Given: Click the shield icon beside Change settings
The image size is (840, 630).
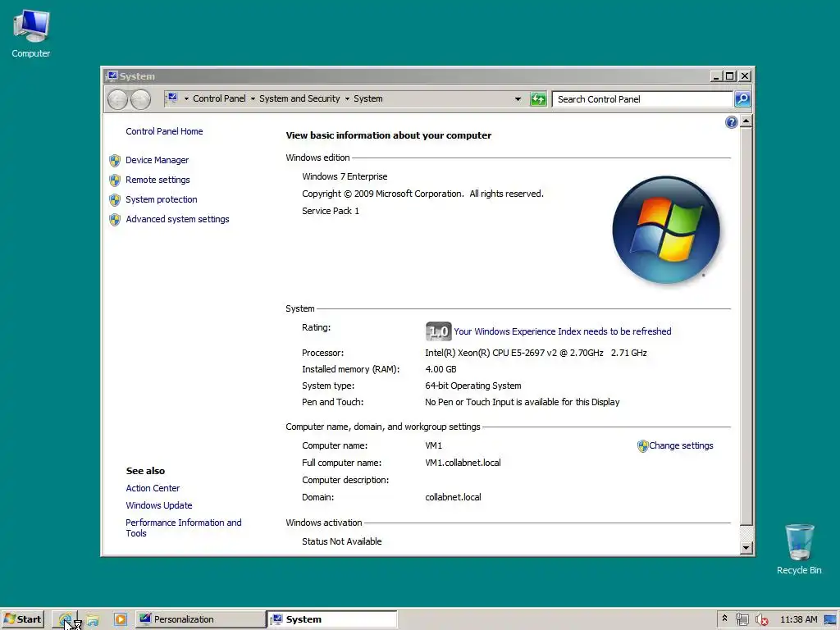Looking at the screenshot, I should pos(642,445).
